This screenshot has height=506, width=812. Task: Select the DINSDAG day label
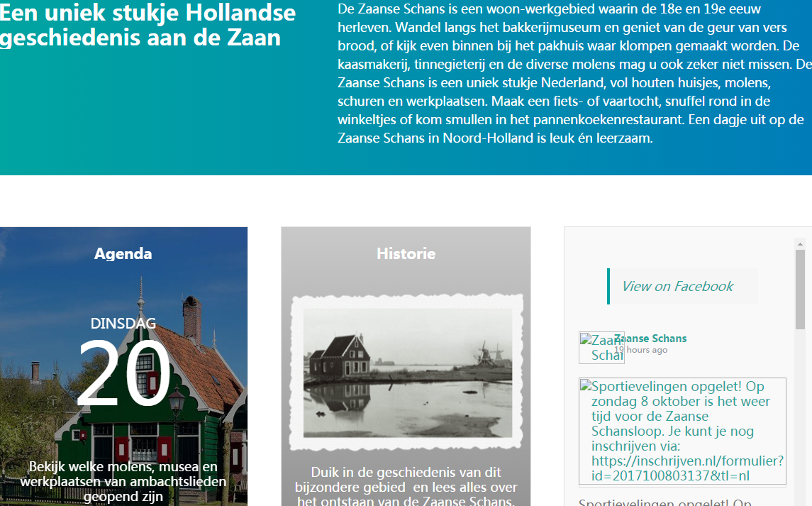coord(123,324)
